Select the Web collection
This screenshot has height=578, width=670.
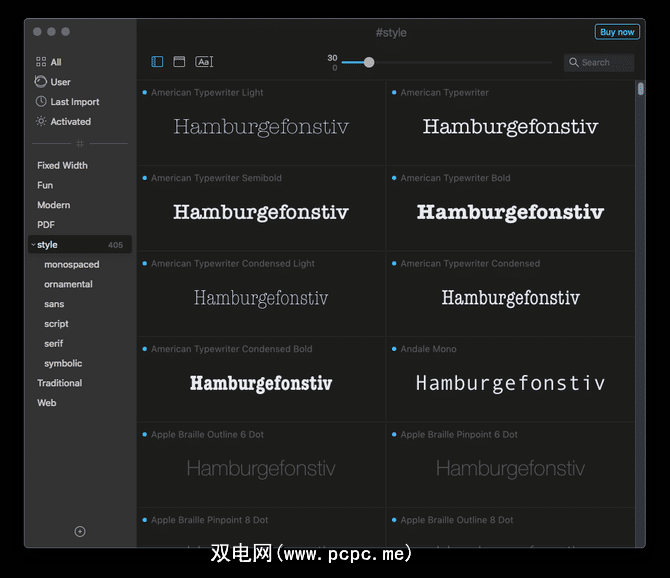47,403
